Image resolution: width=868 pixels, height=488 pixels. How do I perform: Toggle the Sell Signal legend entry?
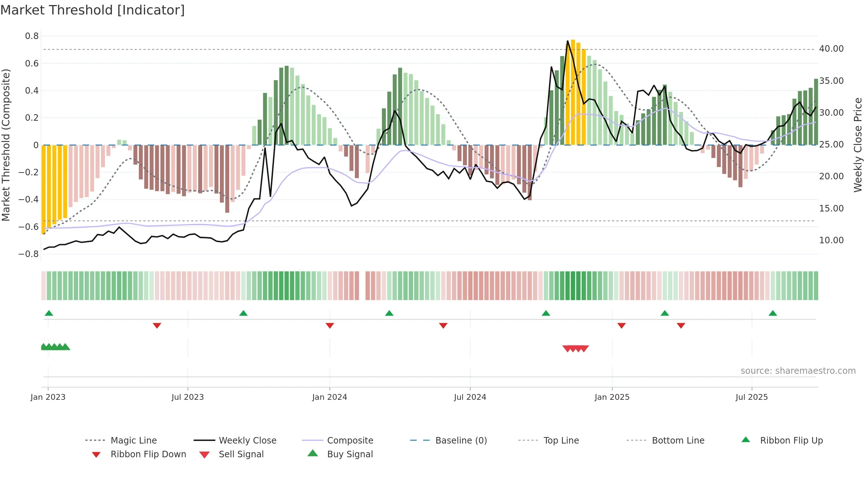[x=231, y=454]
